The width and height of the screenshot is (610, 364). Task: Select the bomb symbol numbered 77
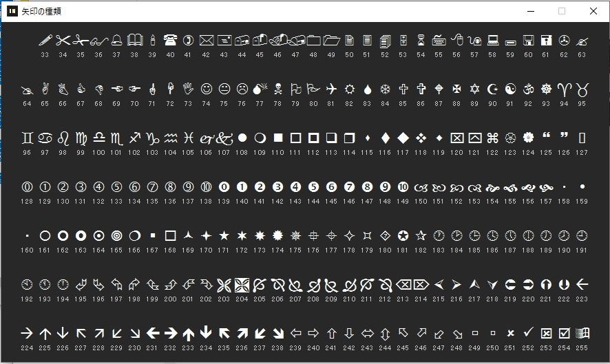[260, 89]
